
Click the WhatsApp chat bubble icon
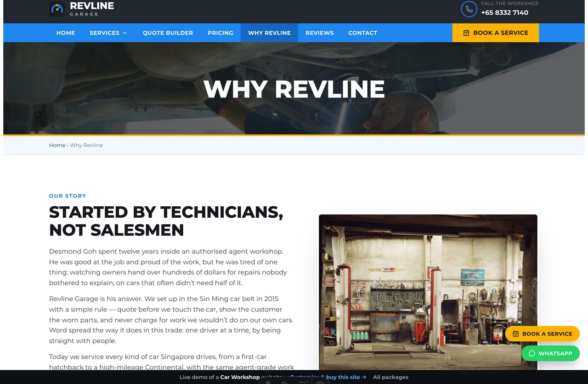532,353
